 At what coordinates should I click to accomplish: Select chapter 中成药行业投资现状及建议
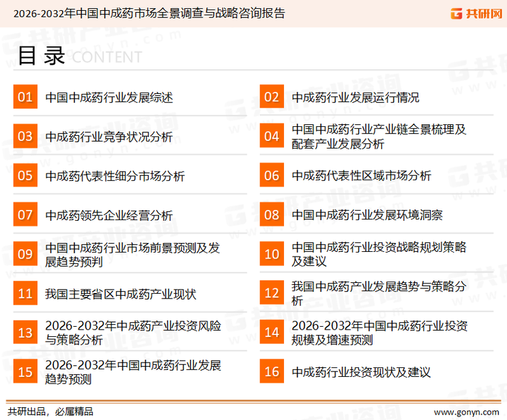pyautogui.click(x=361, y=372)
